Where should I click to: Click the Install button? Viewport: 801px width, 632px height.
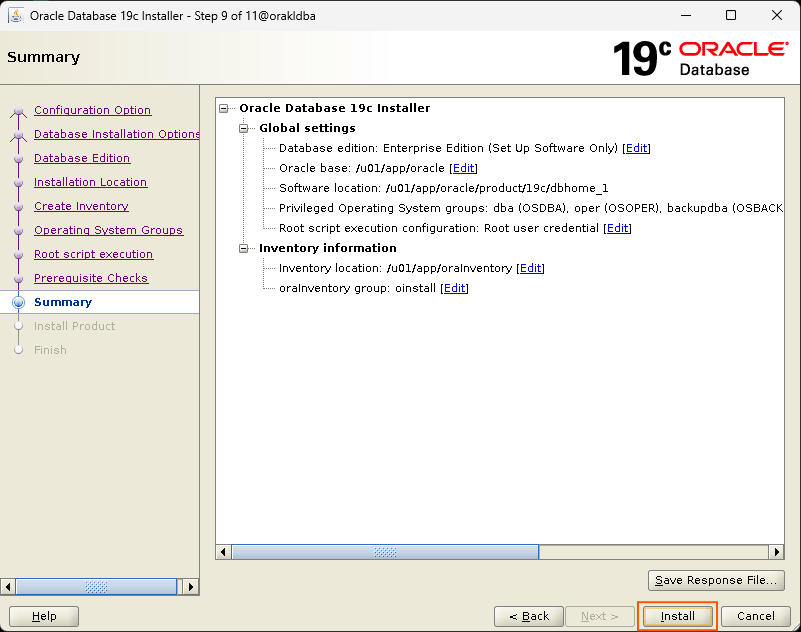pyautogui.click(x=677, y=616)
